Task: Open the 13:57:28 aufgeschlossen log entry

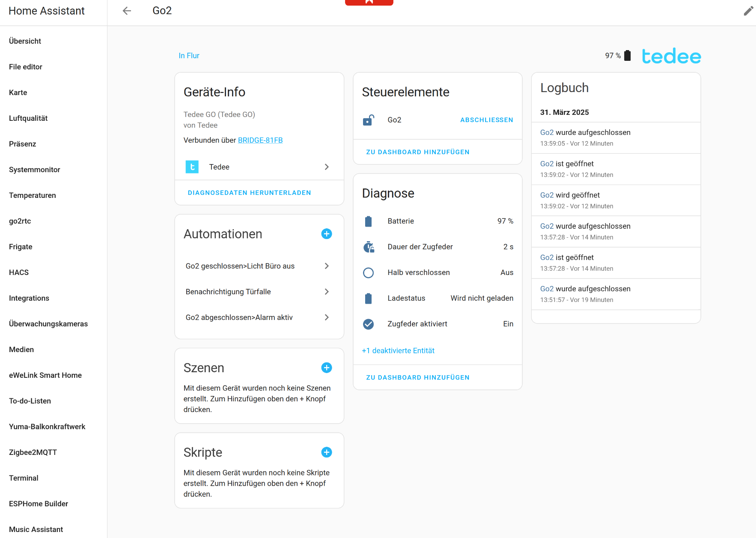Action: [616, 232]
